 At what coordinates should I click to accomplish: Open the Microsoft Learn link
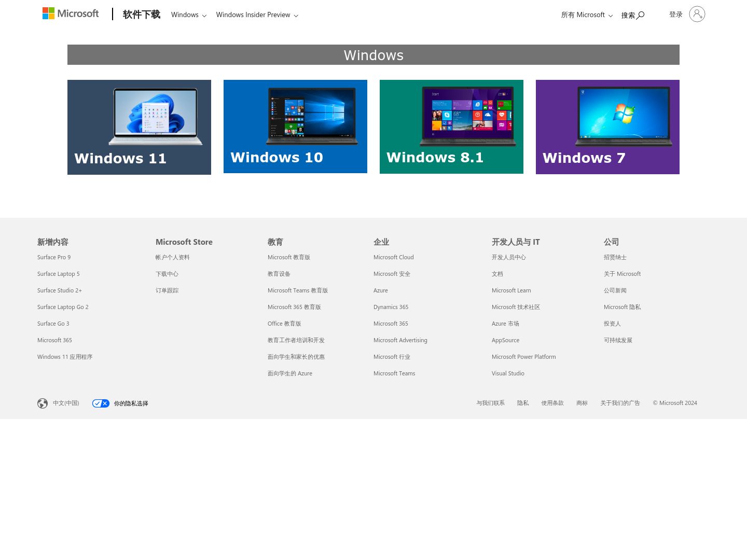(x=511, y=290)
